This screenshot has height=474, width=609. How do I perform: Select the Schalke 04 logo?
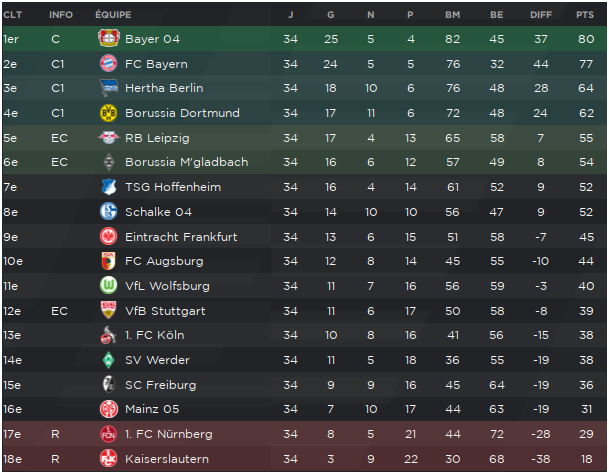click(108, 212)
